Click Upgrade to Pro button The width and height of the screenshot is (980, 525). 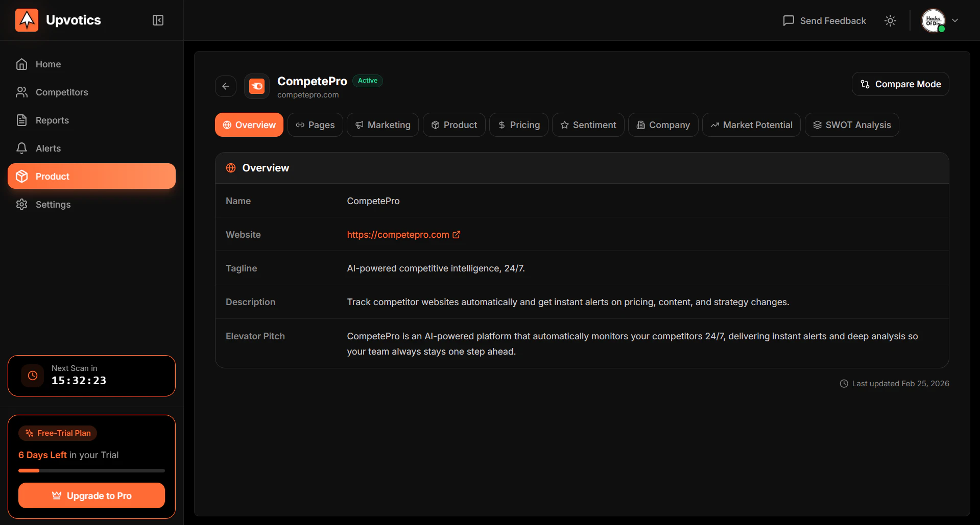click(x=91, y=495)
